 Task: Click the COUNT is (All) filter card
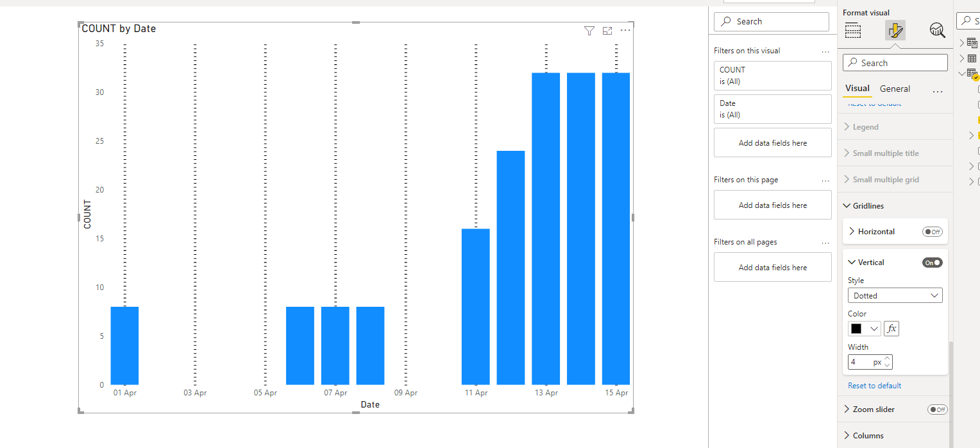click(772, 76)
